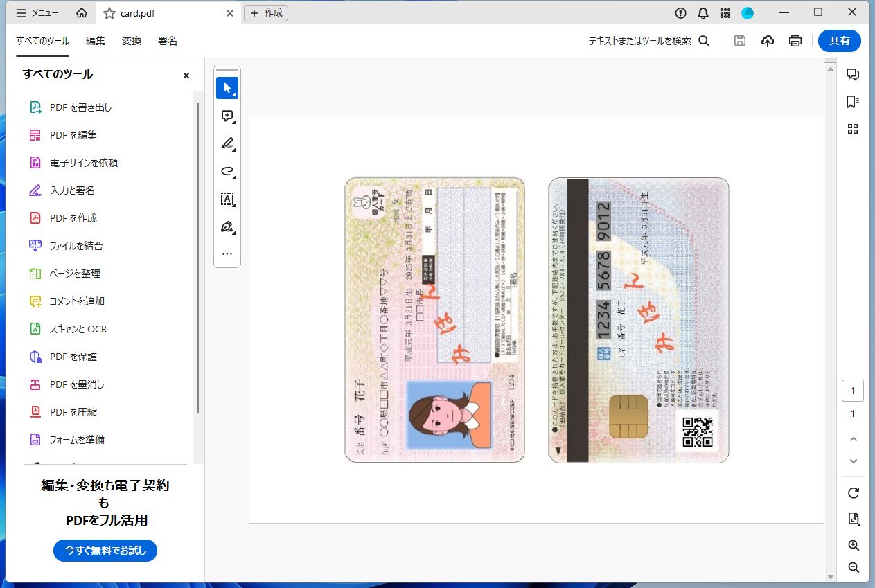Open the fill and sign pen tool
This screenshot has height=588, width=875.
point(227,226)
